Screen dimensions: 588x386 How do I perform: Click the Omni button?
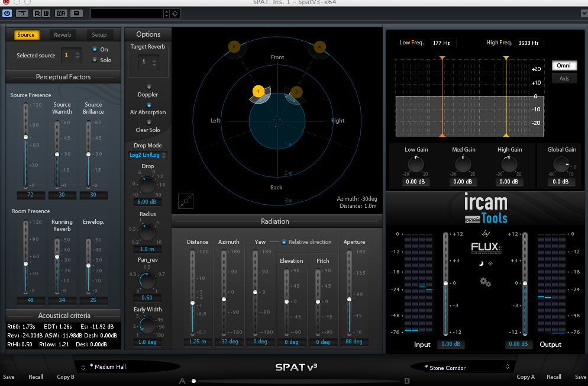pos(564,66)
